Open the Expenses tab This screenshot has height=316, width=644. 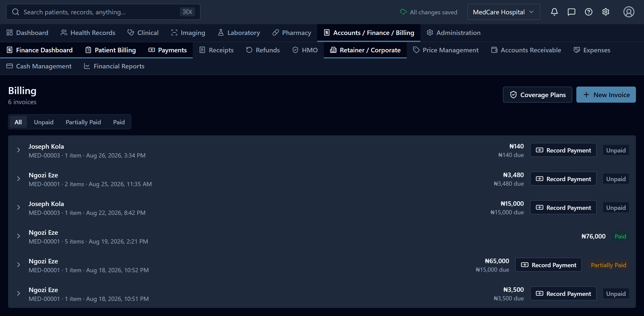point(592,50)
